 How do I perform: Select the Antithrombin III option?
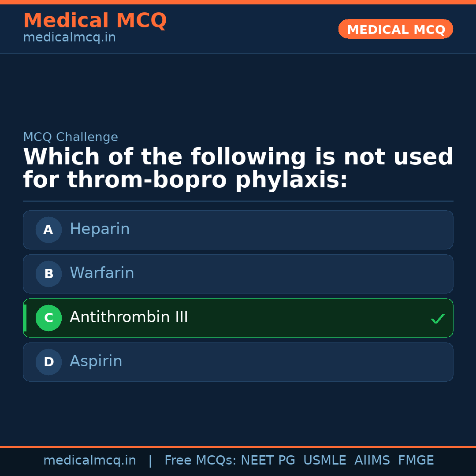tap(238, 318)
